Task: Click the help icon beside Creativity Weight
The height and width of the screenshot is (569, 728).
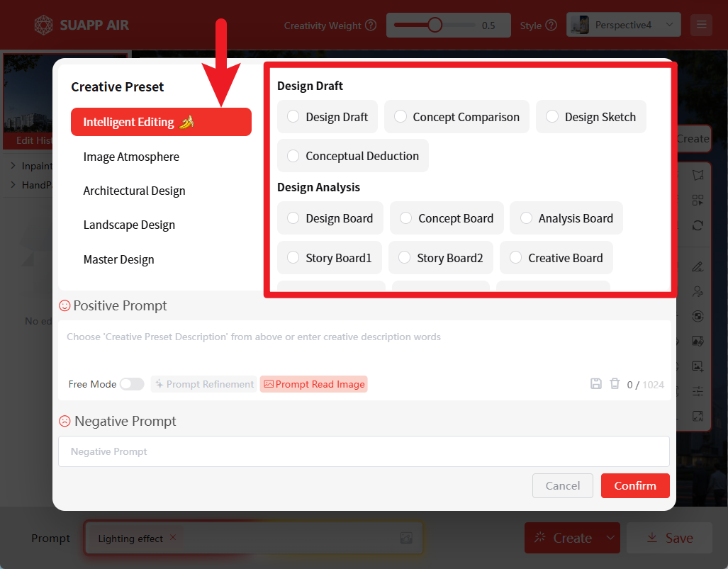Action: point(371,26)
